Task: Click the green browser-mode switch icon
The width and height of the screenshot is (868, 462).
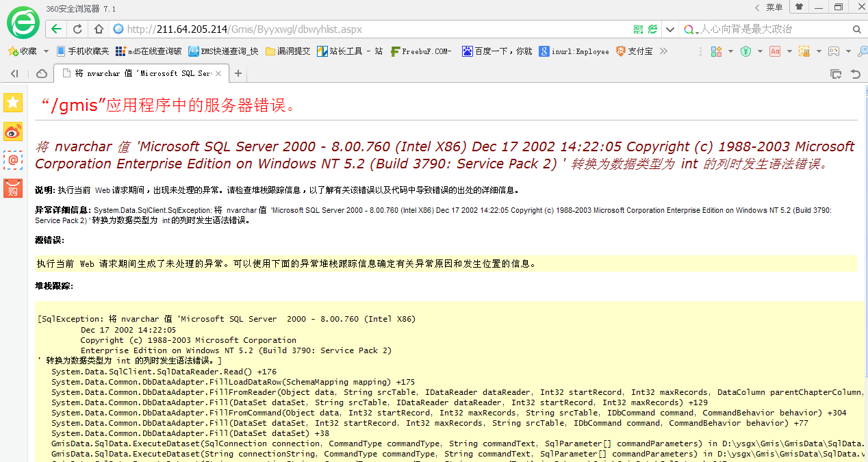Action: (653, 29)
